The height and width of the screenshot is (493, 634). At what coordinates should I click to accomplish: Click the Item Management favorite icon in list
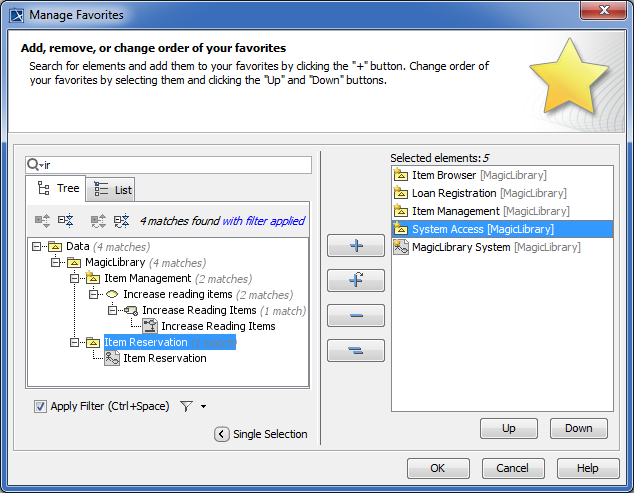click(401, 211)
